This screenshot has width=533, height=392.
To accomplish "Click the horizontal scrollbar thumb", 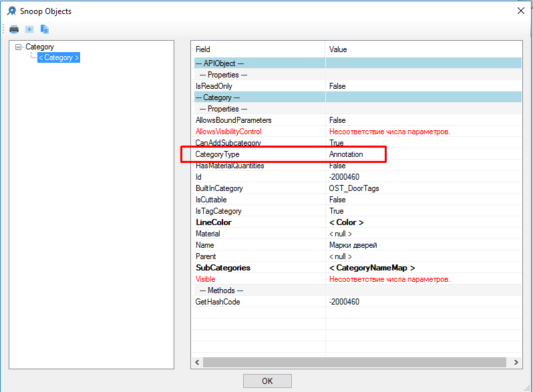I will coord(355,362).
